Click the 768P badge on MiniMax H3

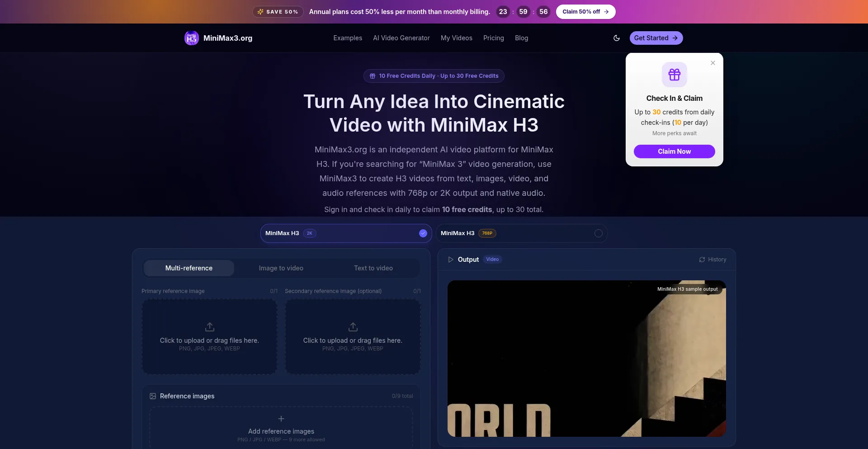click(x=487, y=233)
